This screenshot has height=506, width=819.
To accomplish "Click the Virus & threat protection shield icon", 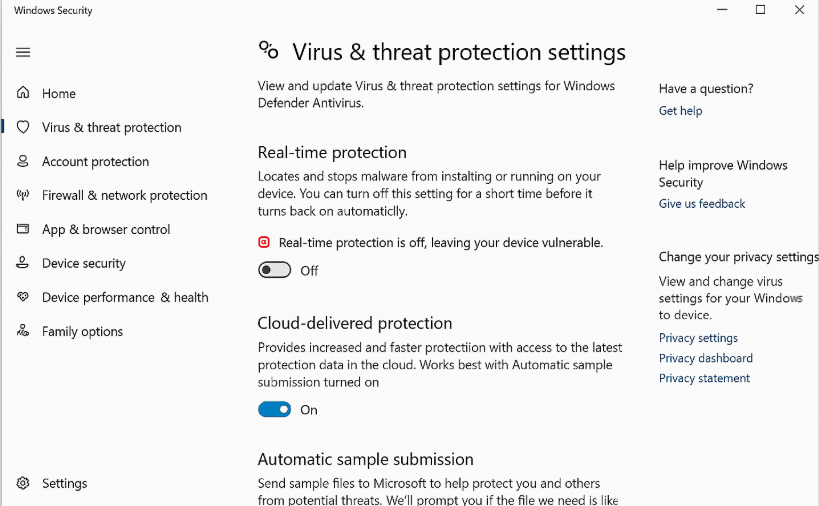I will (x=23, y=127).
